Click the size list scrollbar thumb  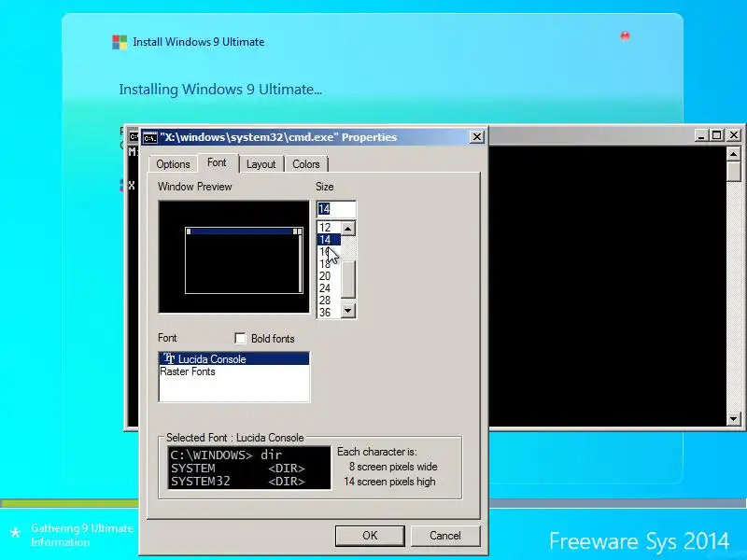[348, 279]
